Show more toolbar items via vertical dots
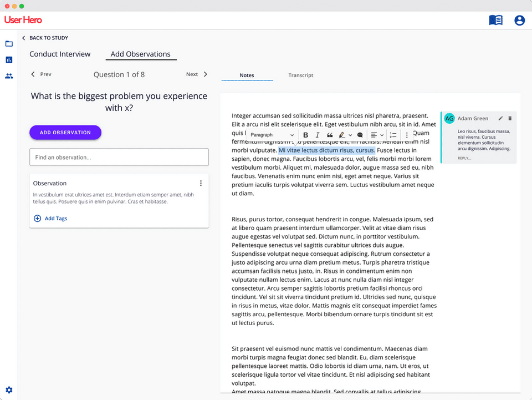532x400 pixels. click(x=407, y=135)
